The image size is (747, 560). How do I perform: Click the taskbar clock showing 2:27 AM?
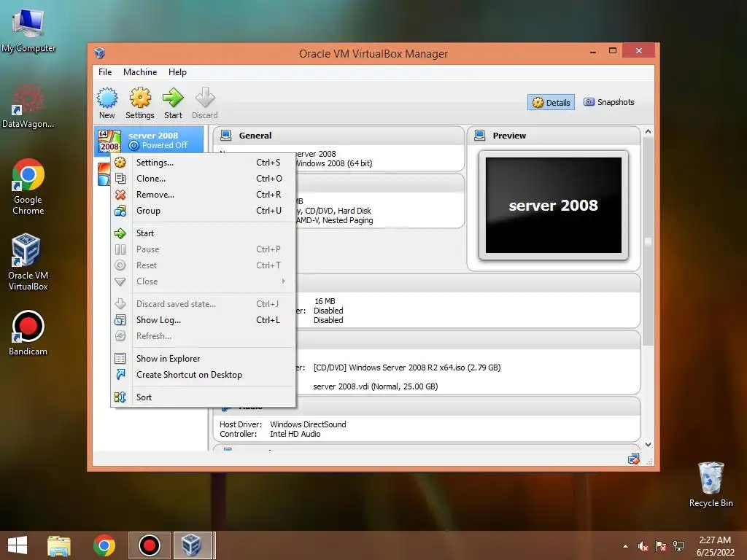[715, 546]
